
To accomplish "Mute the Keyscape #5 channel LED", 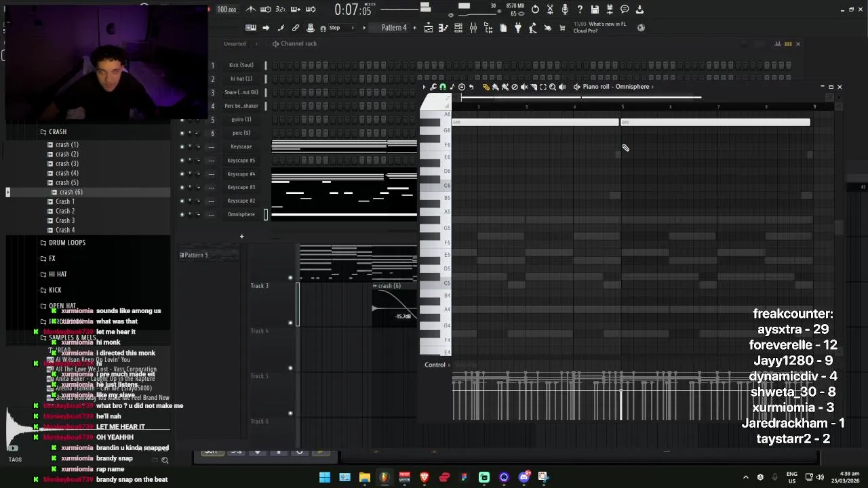I will 182,160.
